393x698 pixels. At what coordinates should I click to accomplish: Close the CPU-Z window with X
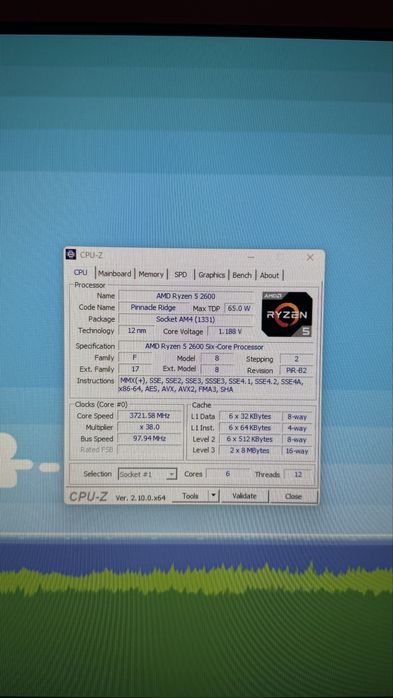[x=310, y=257]
